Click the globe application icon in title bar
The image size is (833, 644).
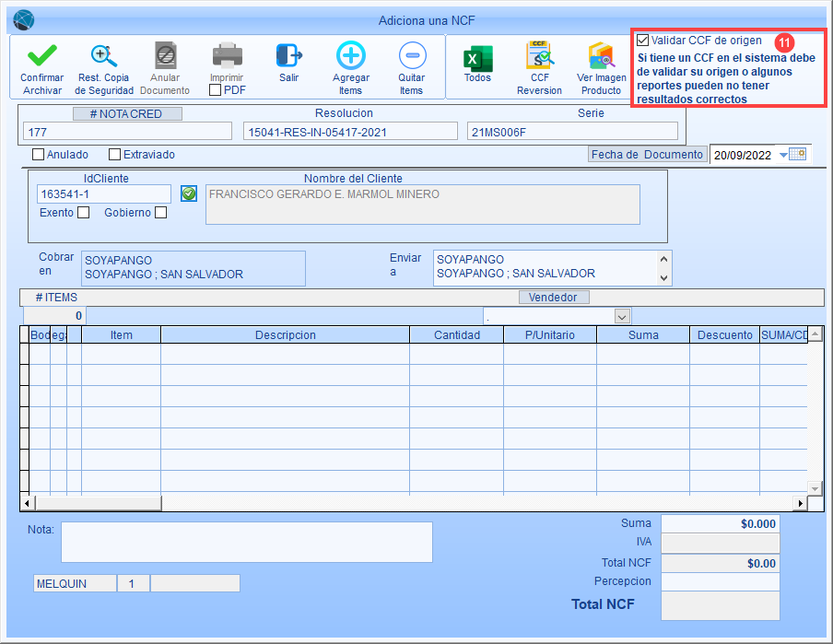pos(23,20)
